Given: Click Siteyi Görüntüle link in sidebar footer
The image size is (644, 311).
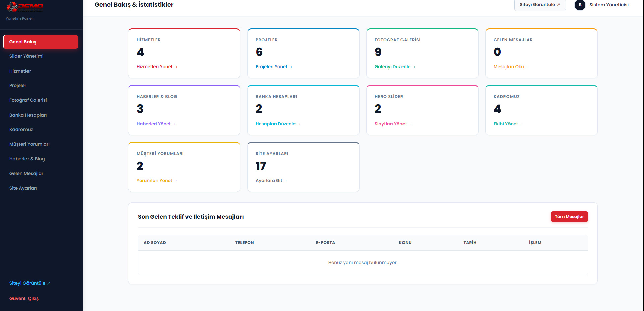Looking at the screenshot, I should pos(30,283).
